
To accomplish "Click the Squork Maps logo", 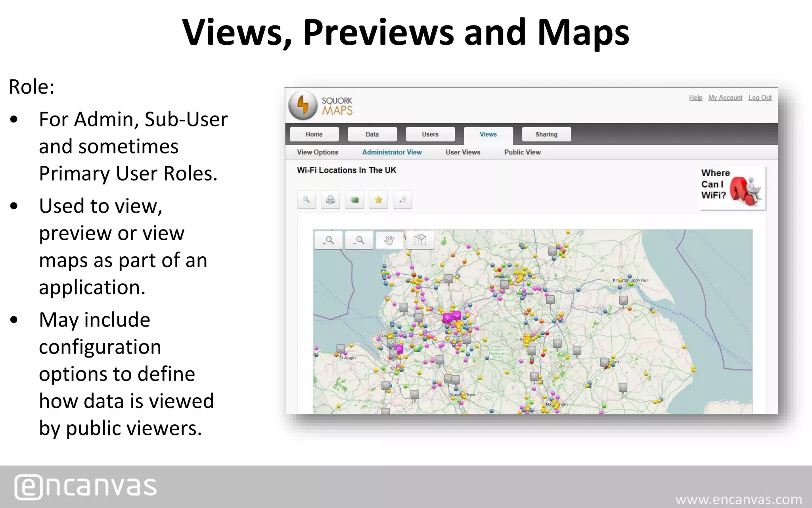I will pos(321,106).
